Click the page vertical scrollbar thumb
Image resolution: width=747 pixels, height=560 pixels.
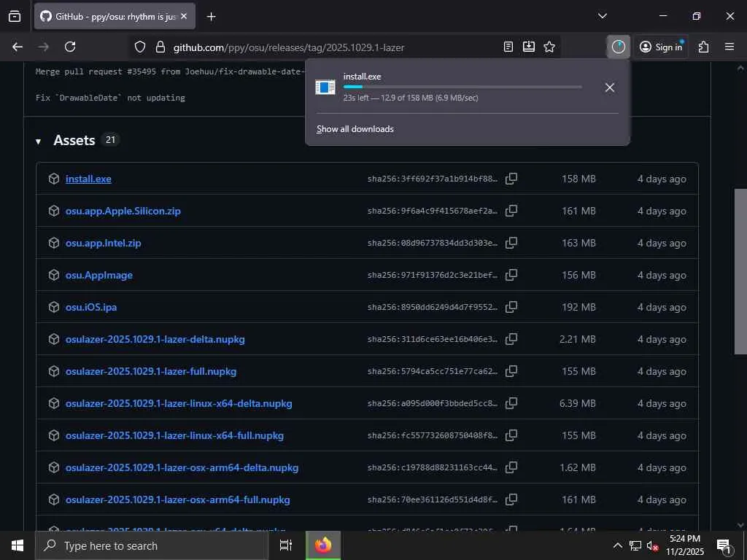(740, 271)
